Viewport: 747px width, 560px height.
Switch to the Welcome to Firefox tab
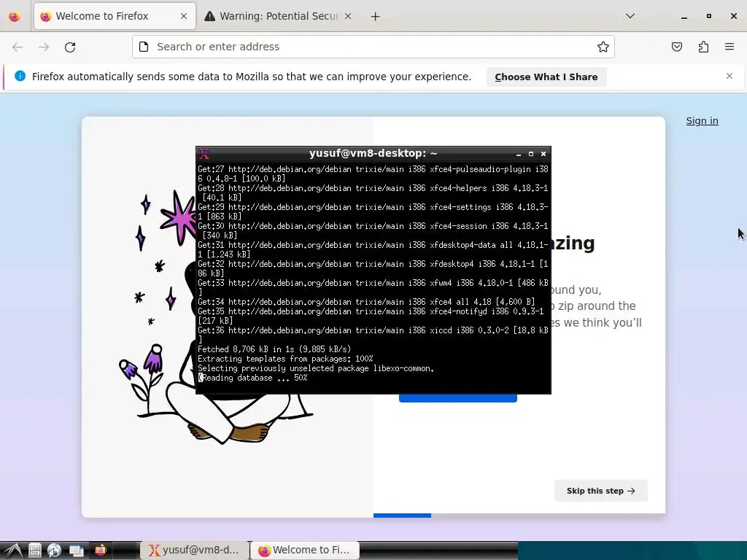[115, 16]
